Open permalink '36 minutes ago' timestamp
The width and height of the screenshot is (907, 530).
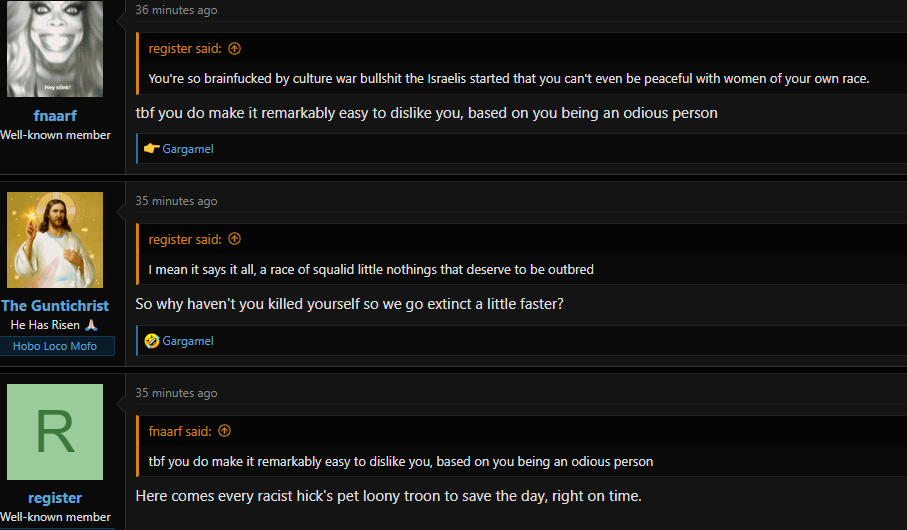pos(176,10)
